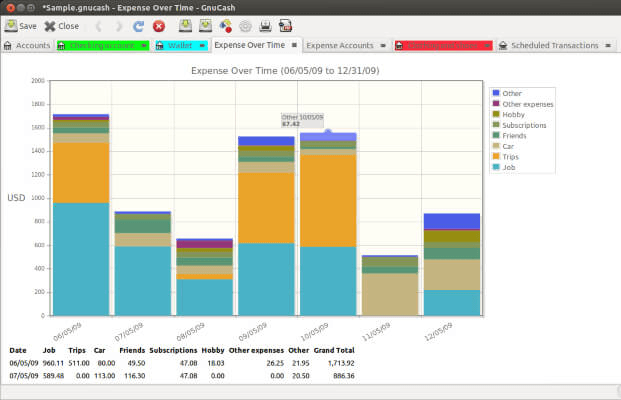This screenshot has width=621, height=400.
Task: Click the 511.00 Trips value cell
Action: coord(79,363)
